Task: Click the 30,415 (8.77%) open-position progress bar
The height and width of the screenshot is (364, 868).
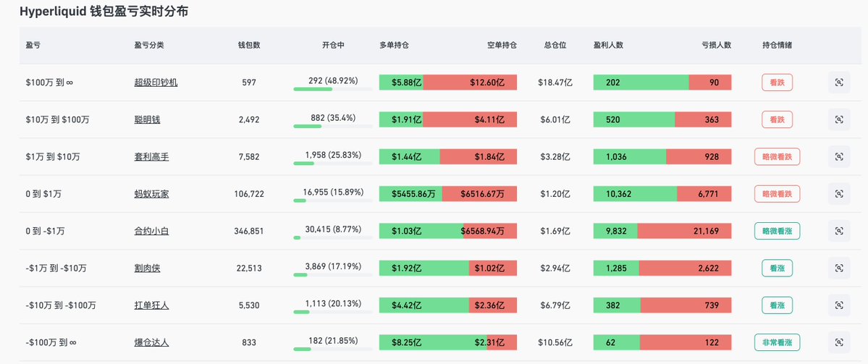Action: (x=333, y=237)
